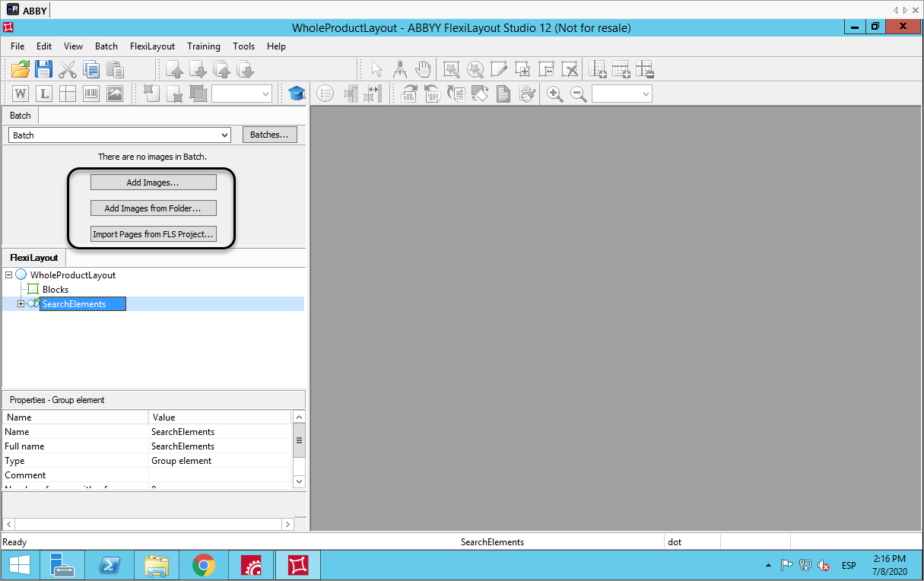Click the Batches... button
The image size is (924, 581).
tap(269, 135)
